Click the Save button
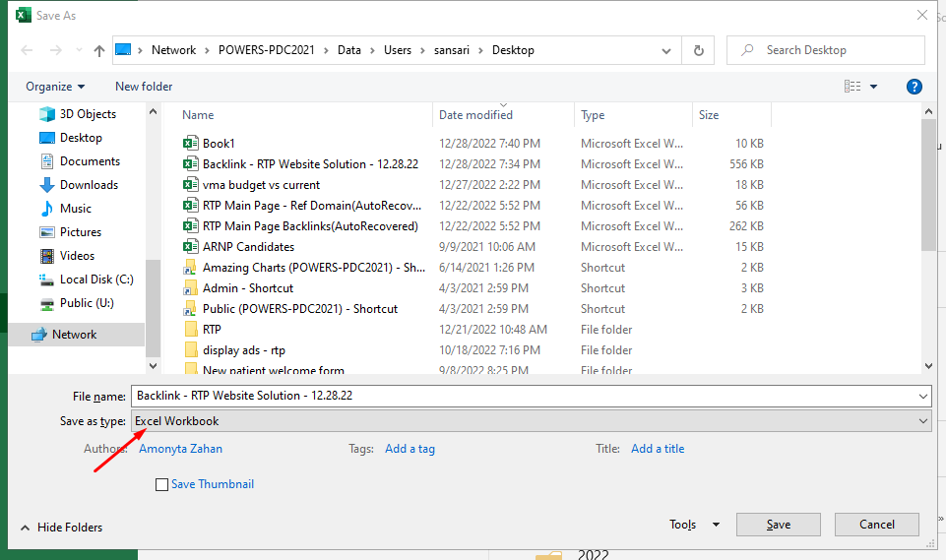 (x=779, y=525)
